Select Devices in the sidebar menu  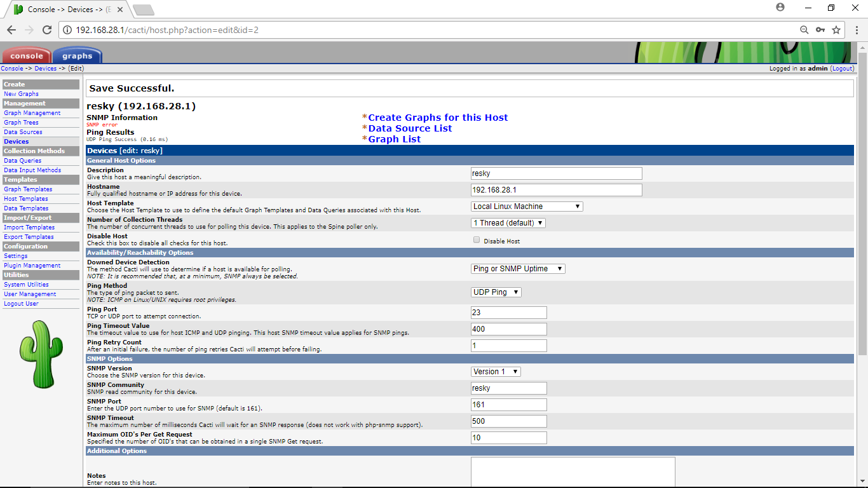(x=17, y=142)
